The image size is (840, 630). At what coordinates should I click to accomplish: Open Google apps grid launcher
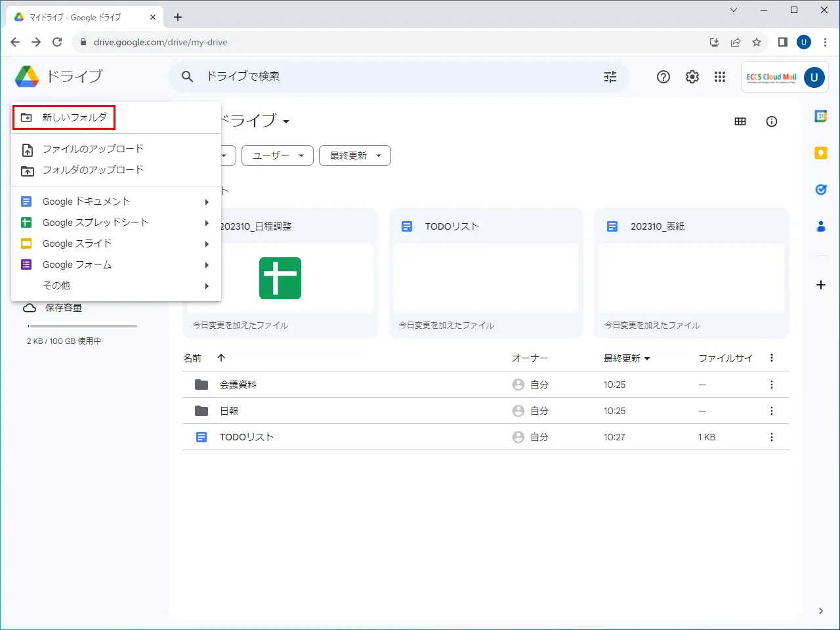click(x=720, y=77)
